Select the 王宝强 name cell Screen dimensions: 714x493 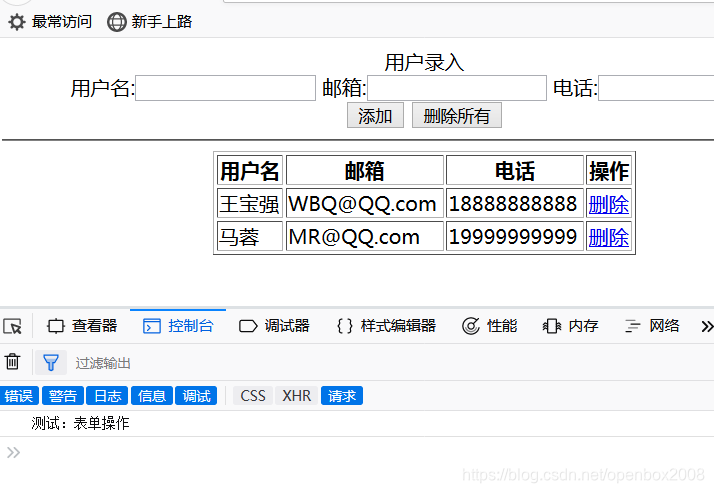(x=250, y=203)
